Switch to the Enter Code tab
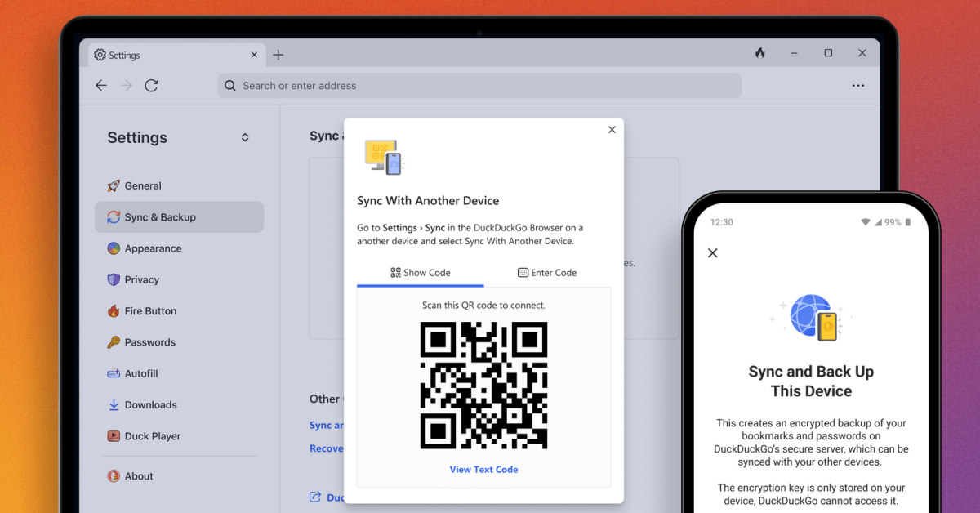980x513 pixels. coord(547,273)
